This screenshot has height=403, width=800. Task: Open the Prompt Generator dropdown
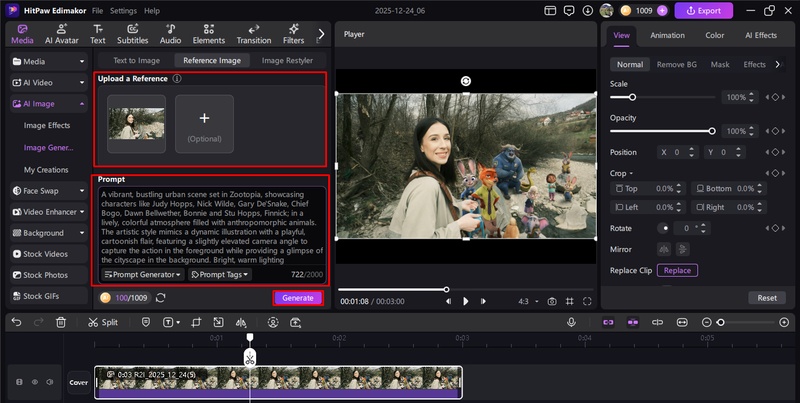coord(142,274)
